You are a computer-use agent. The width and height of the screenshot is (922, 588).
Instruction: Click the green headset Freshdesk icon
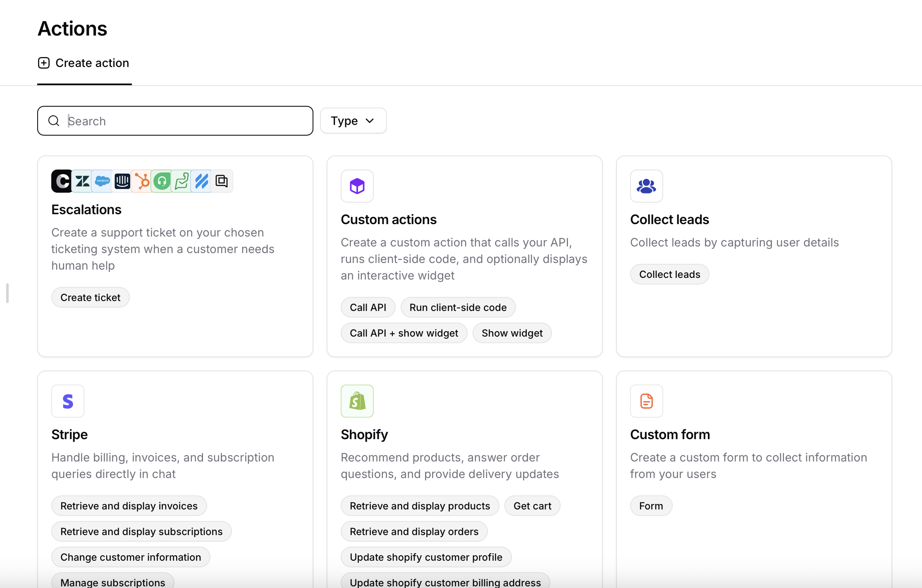(x=162, y=181)
